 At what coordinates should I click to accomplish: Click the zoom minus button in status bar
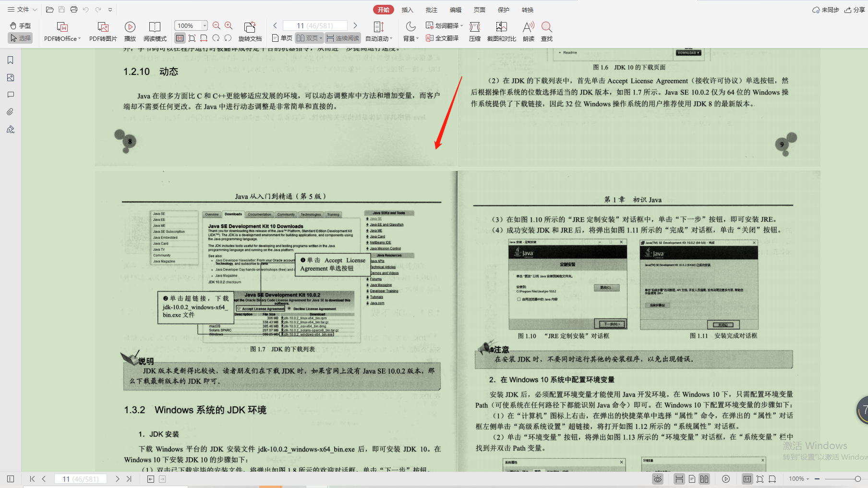pos(817,479)
